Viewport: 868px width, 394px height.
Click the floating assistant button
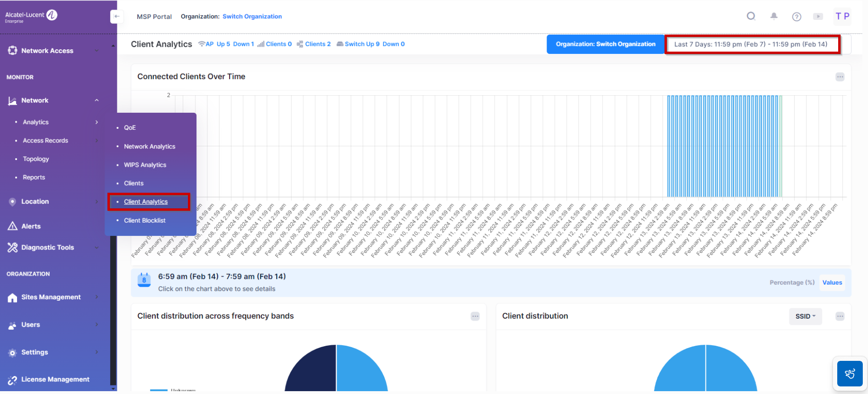click(850, 374)
